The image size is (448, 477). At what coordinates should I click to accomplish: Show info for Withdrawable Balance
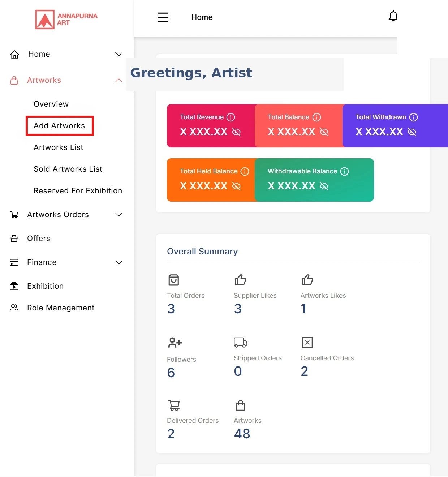click(x=344, y=171)
